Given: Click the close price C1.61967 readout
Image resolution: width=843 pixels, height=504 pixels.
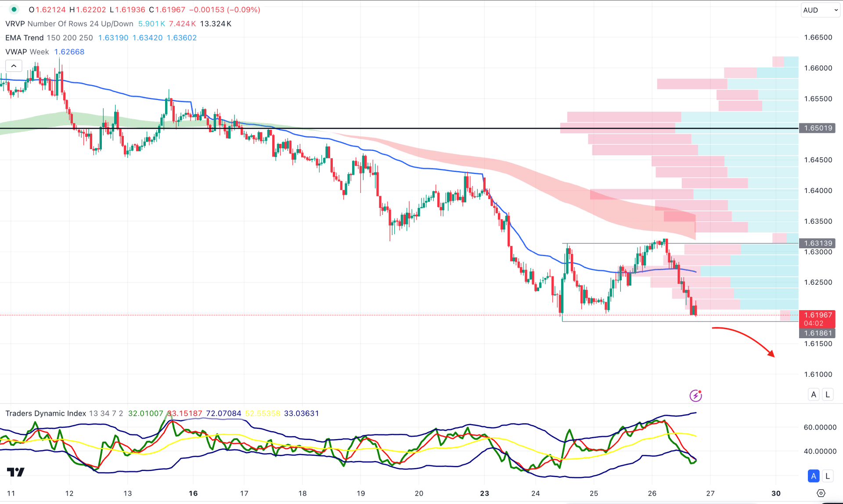Looking at the screenshot, I should click(x=167, y=10).
